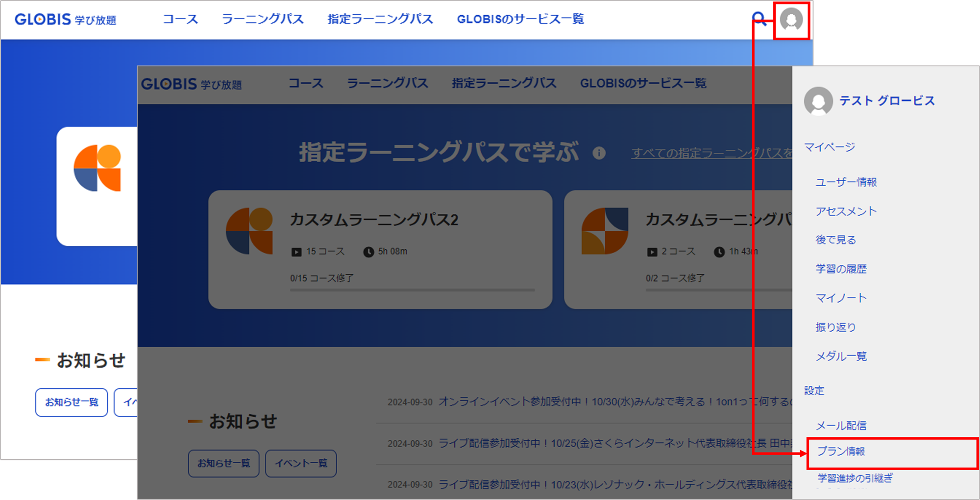The height and width of the screenshot is (500, 980).
Task: Select 指定ラーニングパス in the front window navigation
Action: click(504, 83)
